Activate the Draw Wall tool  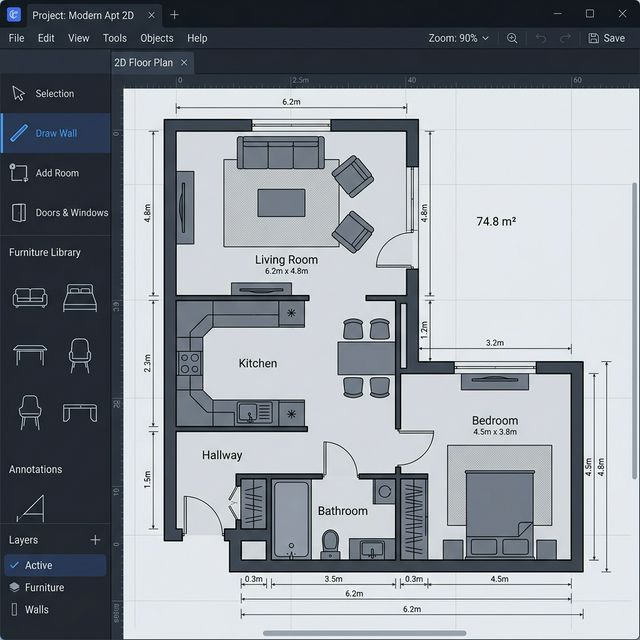(x=55, y=133)
